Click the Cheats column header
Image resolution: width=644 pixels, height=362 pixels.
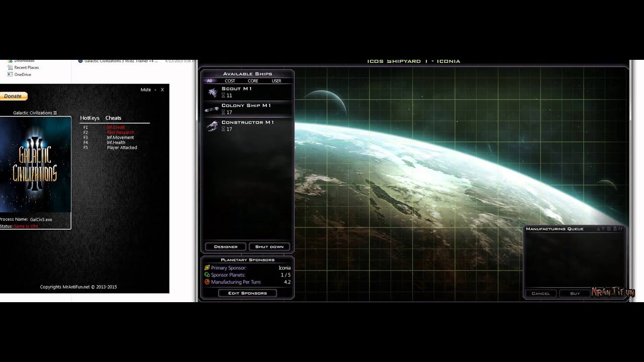113,118
